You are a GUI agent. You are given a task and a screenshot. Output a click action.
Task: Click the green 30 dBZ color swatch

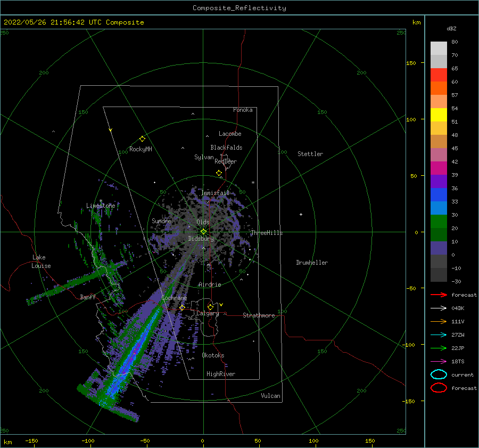439,222
